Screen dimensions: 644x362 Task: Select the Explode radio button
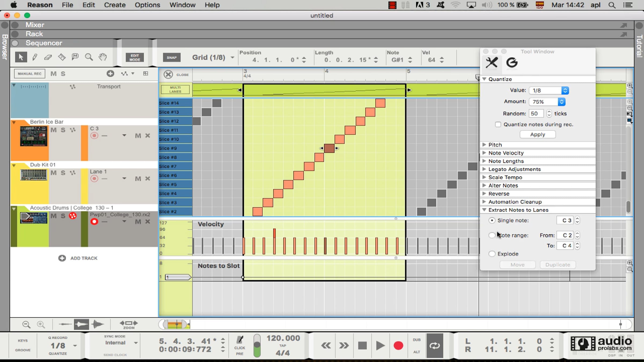click(x=492, y=254)
